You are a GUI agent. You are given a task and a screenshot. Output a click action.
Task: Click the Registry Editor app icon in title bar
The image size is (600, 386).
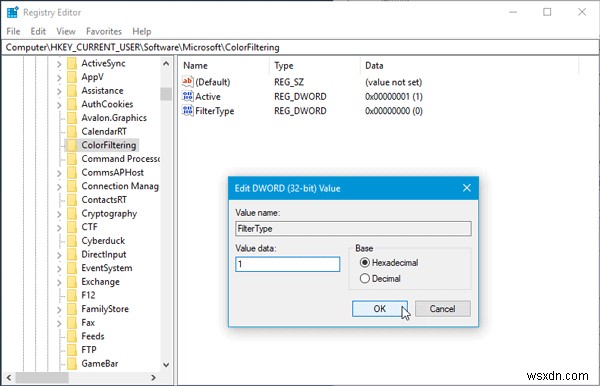pyautogui.click(x=12, y=12)
